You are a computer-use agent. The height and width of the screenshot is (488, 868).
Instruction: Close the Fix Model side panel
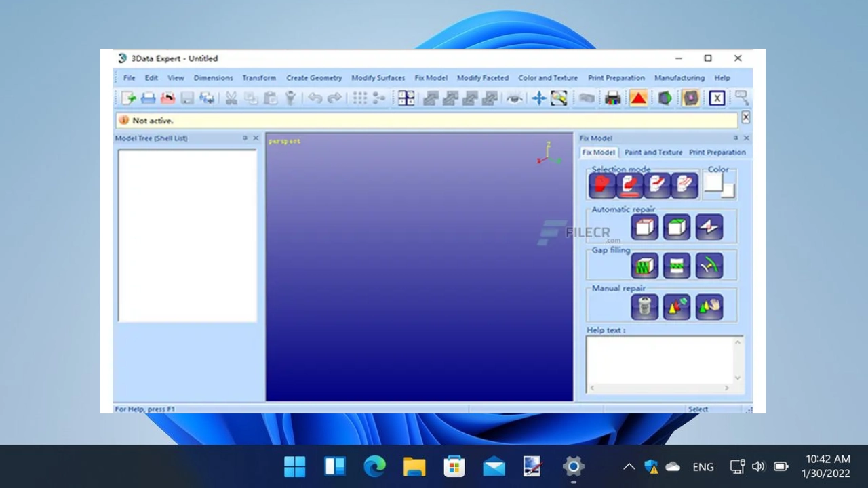click(x=747, y=138)
